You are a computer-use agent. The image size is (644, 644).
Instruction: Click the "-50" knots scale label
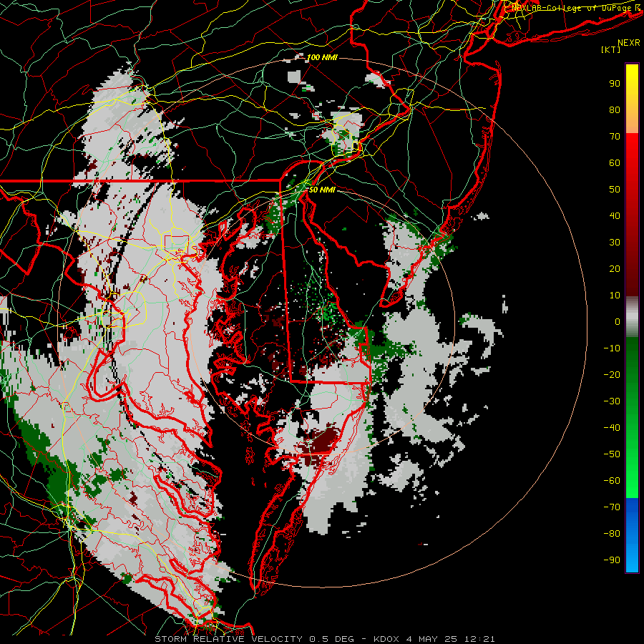pos(612,454)
